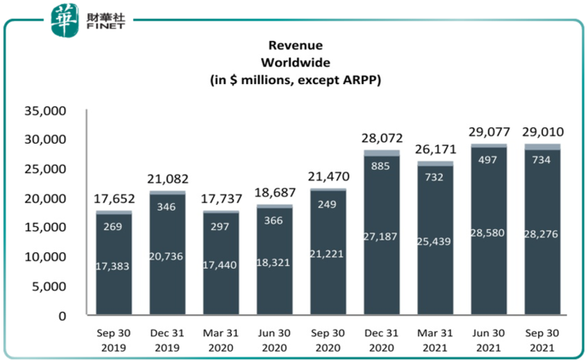Click the 18,321 bar value
588x364 pixels.
pyautogui.click(x=274, y=263)
